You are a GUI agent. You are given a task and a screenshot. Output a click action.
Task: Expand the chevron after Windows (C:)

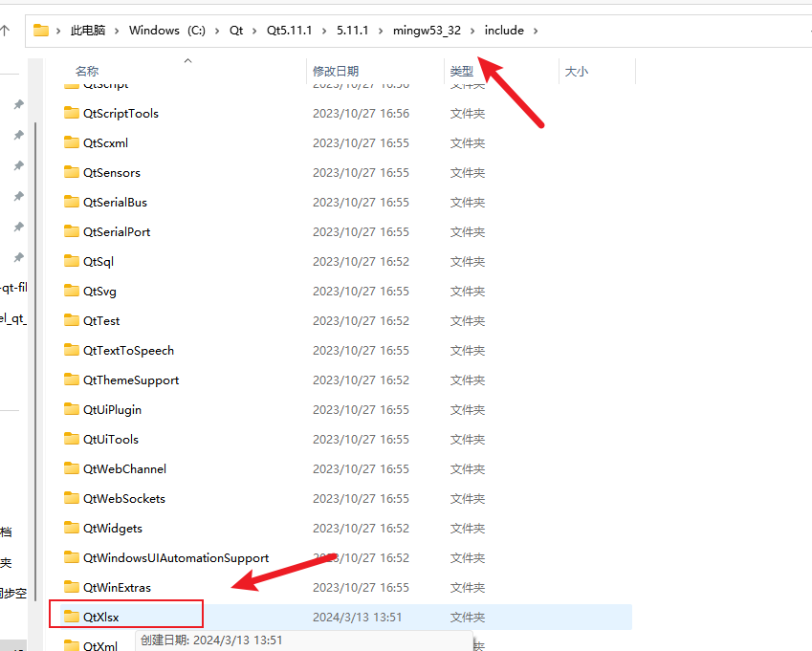click(x=217, y=31)
